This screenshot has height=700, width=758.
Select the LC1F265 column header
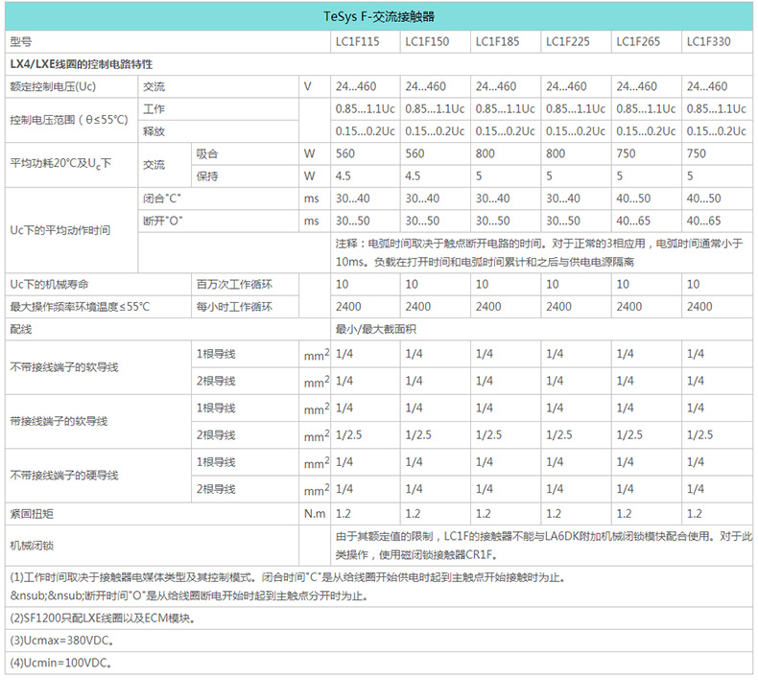[638, 41]
